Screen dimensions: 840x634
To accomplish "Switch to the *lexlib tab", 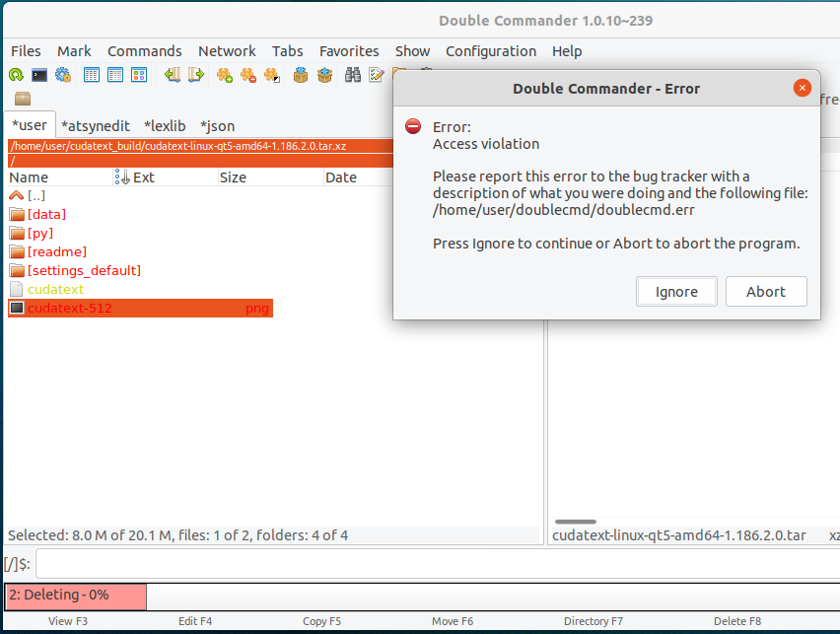I will point(165,125).
